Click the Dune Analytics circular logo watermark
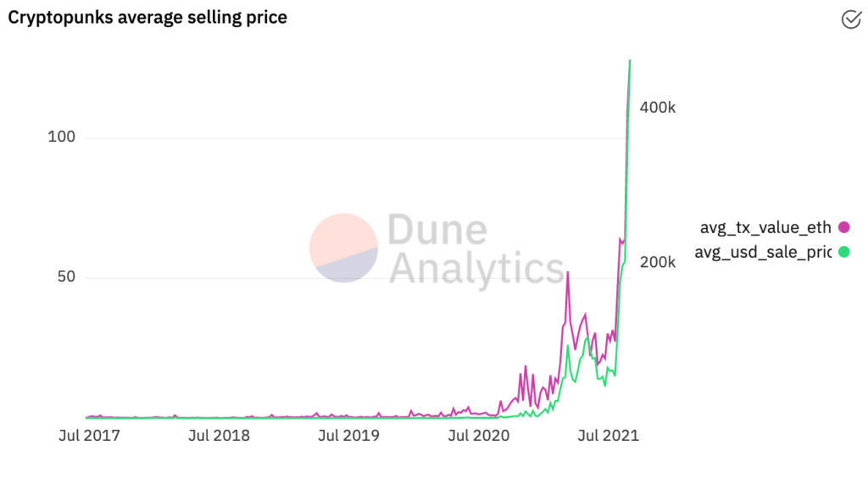The image size is (868, 479). point(343,248)
